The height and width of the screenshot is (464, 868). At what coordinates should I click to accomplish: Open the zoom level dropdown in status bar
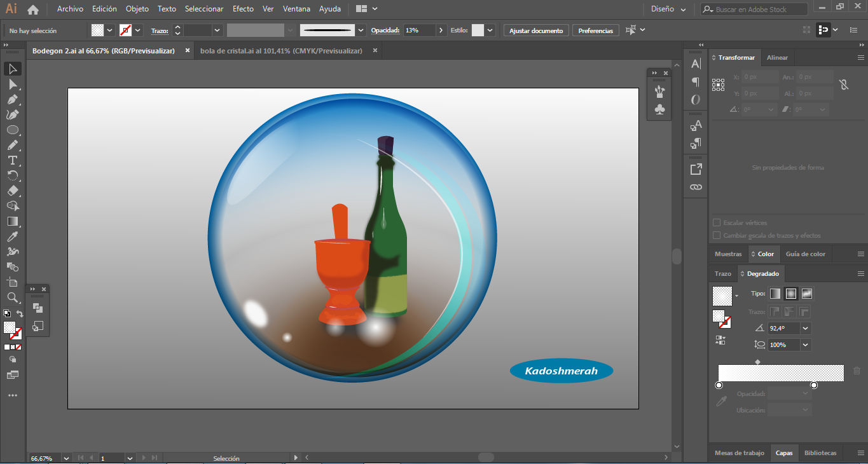pyautogui.click(x=66, y=458)
